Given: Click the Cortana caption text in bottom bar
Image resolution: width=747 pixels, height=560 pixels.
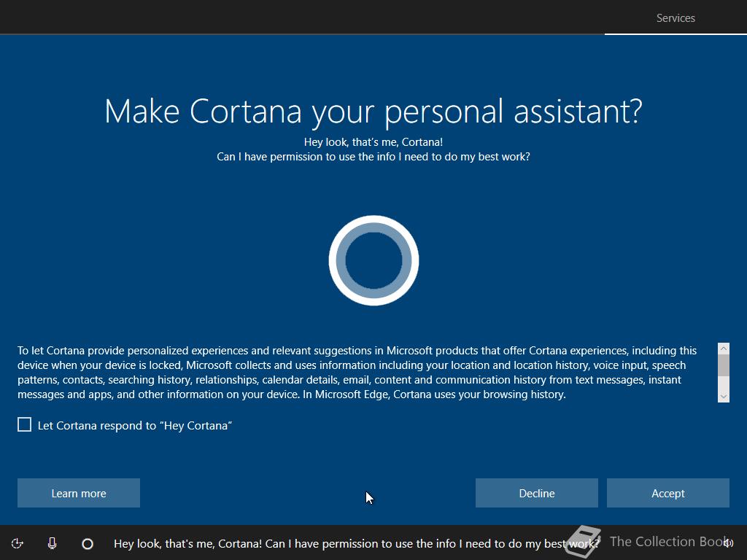Looking at the screenshot, I should 356,543.
